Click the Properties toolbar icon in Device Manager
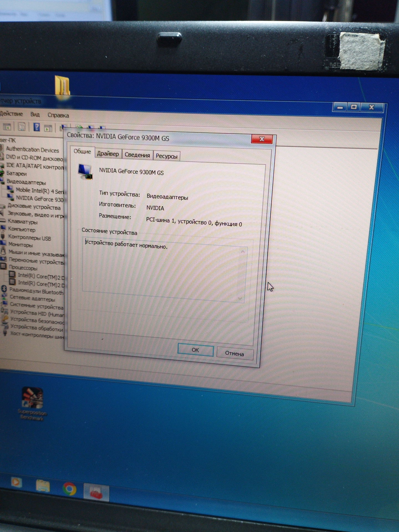This screenshot has height=532, width=399. pyautogui.click(x=22, y=127)
